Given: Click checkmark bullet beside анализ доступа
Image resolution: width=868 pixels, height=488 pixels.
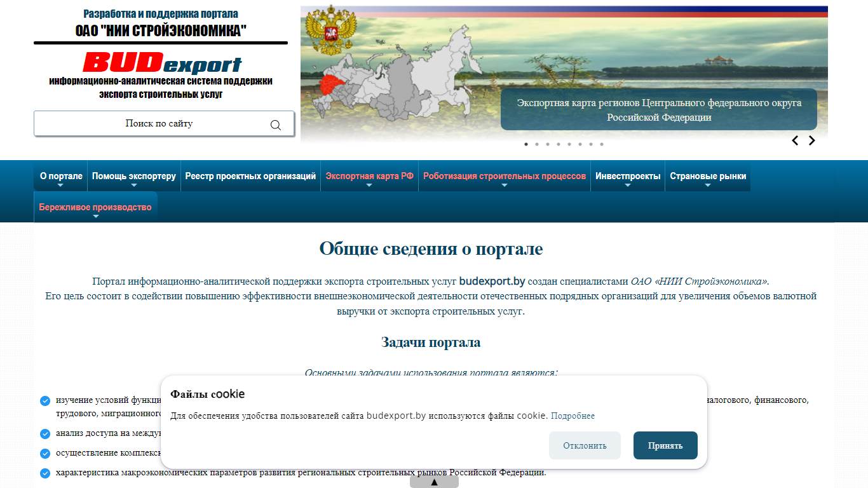Looking at the screenshot, I should (x=45, y=434).
